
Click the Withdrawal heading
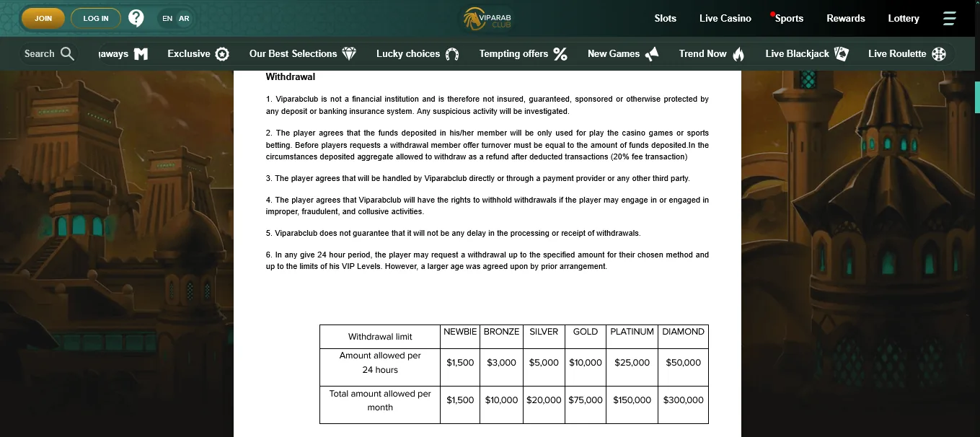[290, 76]
